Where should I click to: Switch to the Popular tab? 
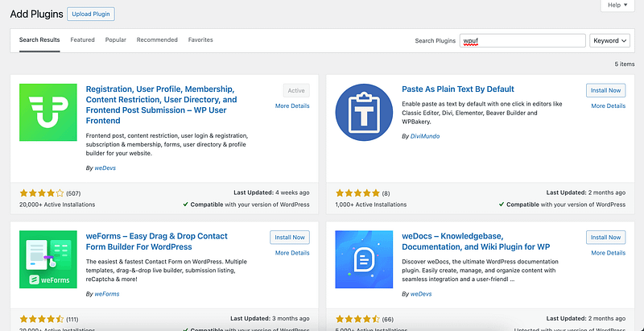click(115, 39)
